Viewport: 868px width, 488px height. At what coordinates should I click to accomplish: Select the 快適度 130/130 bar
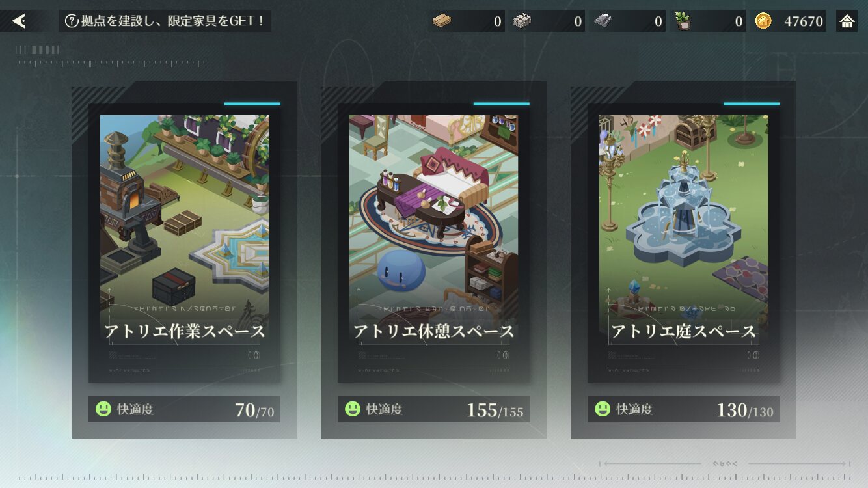(x=683, y=409)
